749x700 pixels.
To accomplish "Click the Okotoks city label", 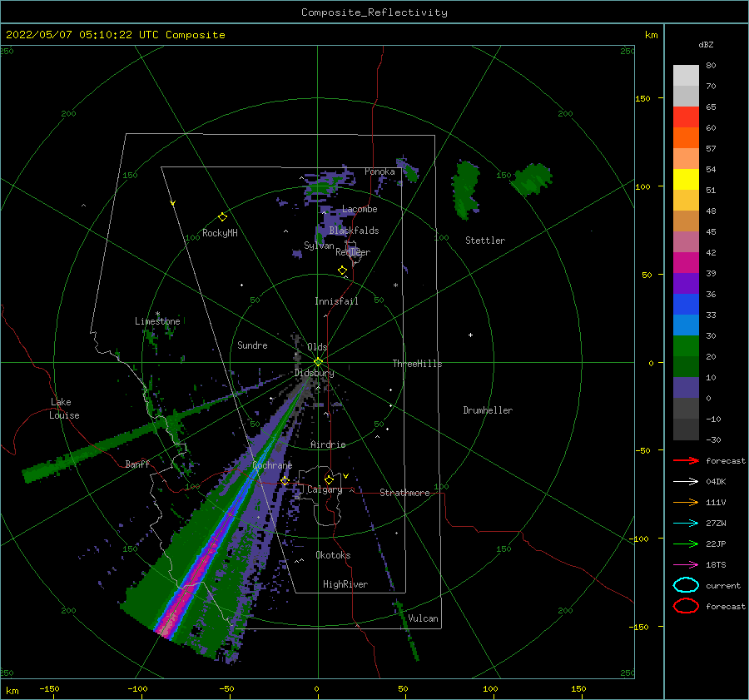I will [333, 555].
